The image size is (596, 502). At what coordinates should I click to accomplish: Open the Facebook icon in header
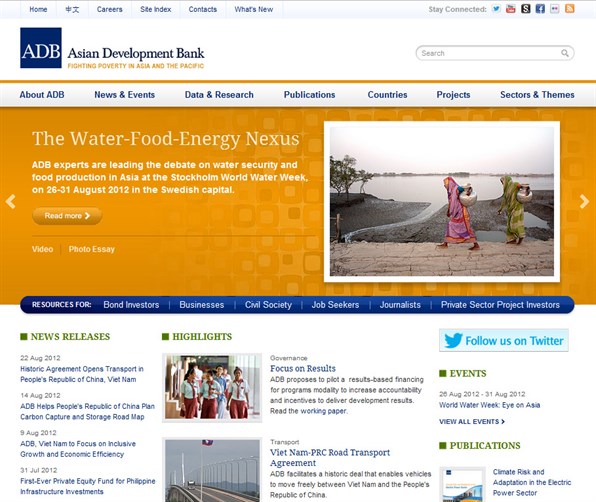click(x=540, y=9)
